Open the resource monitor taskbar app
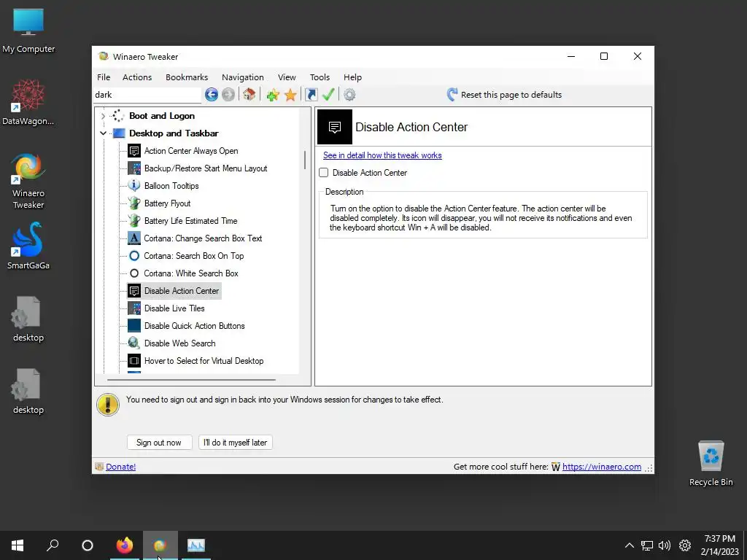 [196, 545]
